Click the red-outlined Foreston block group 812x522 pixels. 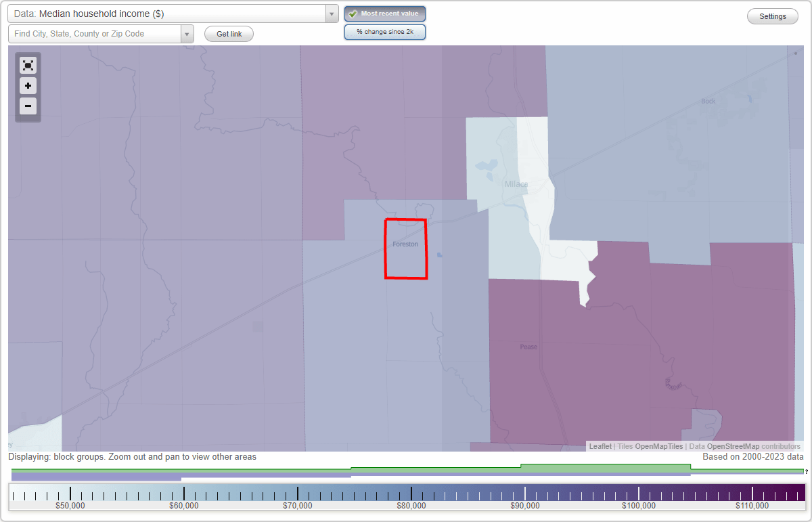tap(405, 248)
